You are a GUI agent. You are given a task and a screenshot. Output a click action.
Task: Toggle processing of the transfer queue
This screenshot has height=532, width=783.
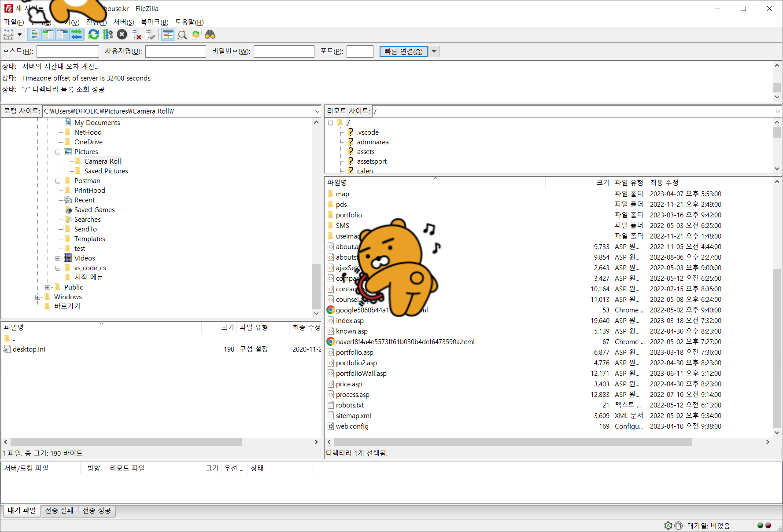pos(108,34)
